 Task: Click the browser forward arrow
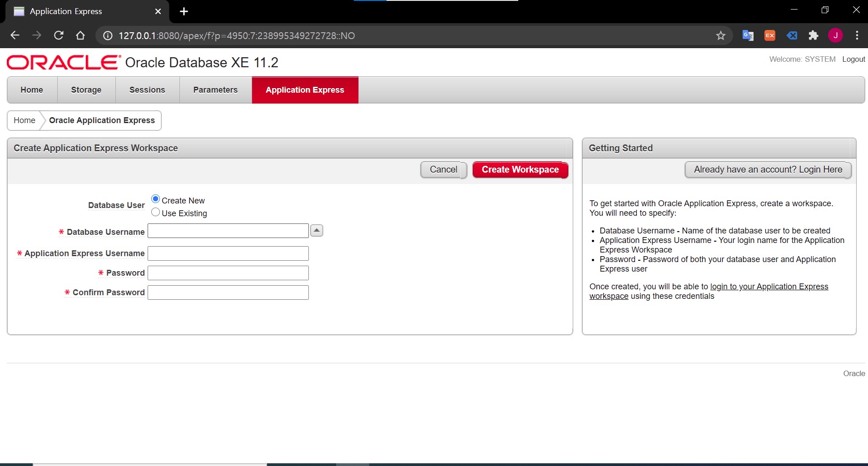click(37, 35)
